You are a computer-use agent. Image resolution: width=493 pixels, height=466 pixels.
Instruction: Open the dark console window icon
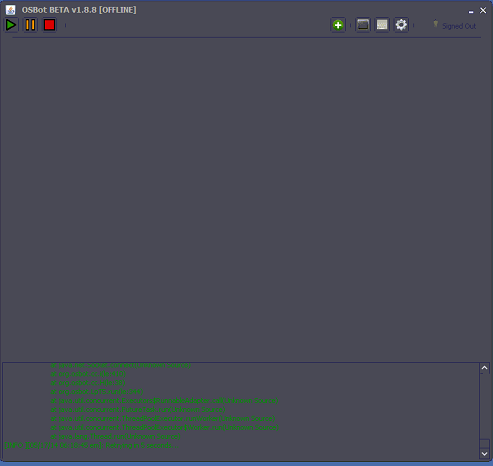[363, 25]
